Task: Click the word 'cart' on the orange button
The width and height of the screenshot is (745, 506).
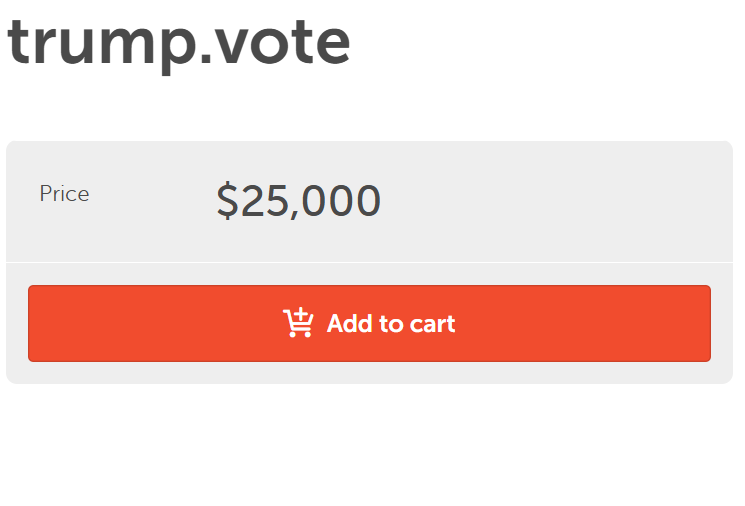Action: (x=432, y=324)
